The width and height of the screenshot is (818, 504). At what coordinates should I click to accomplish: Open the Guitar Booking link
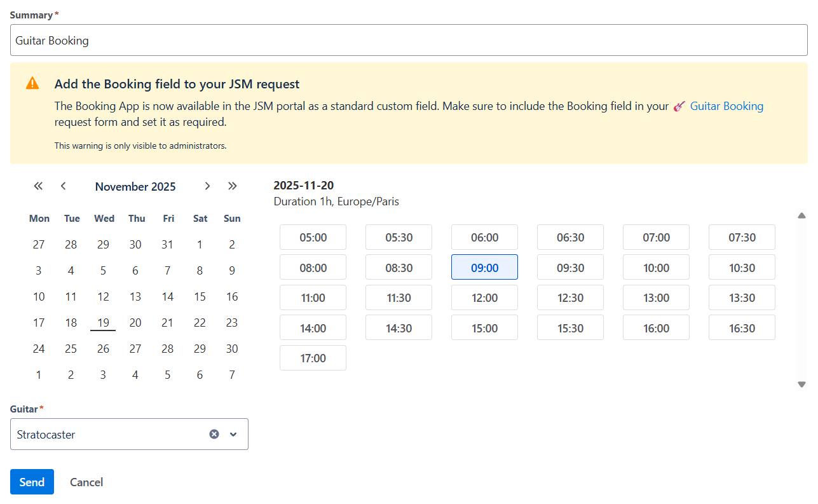pyautogui.click(x=726, y=106)
